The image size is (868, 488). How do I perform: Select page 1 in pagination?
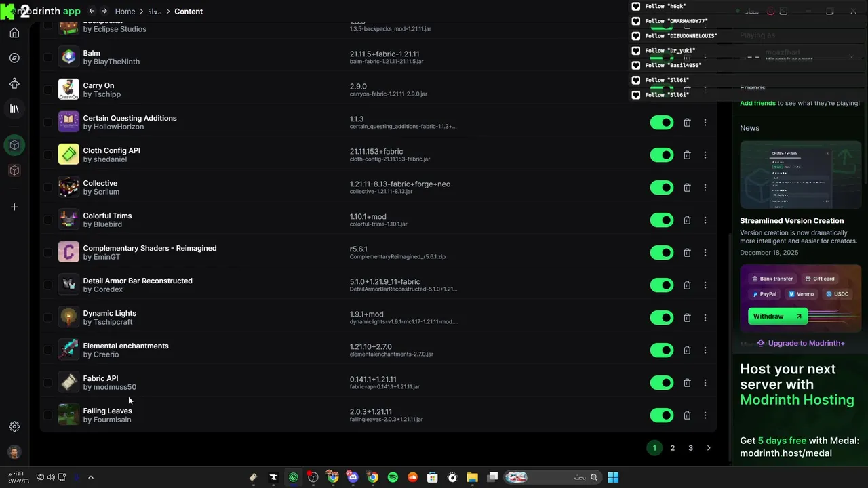click(654, 448)
